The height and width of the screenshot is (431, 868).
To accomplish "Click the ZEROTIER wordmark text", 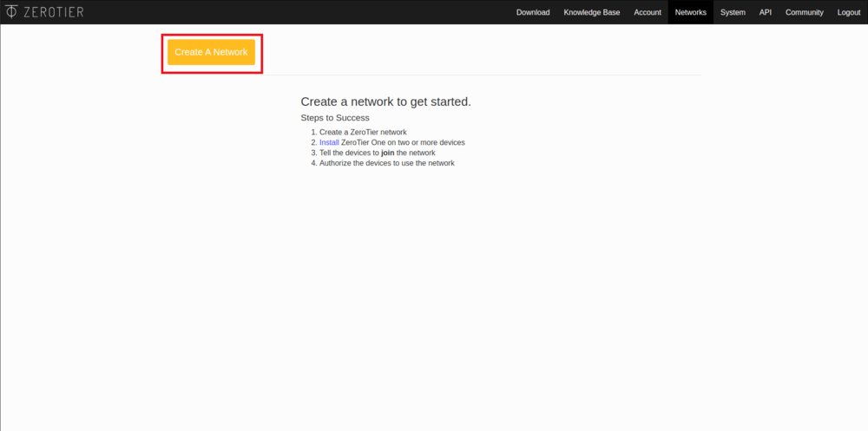I will click(54, 12).
